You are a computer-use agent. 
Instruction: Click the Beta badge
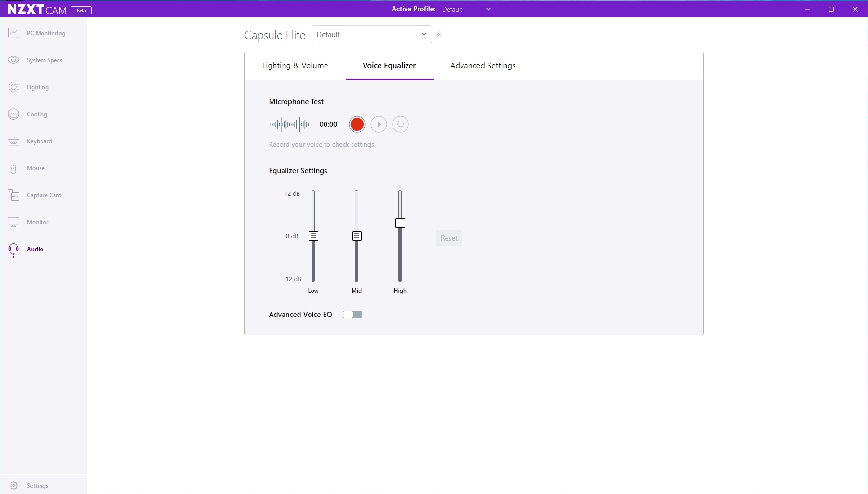81,10
